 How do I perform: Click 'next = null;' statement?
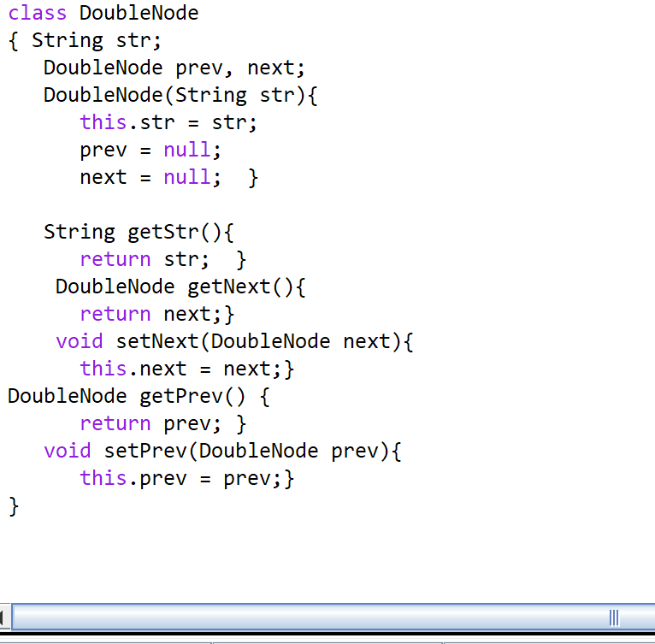pyautogui.click(x=150, y=178)
